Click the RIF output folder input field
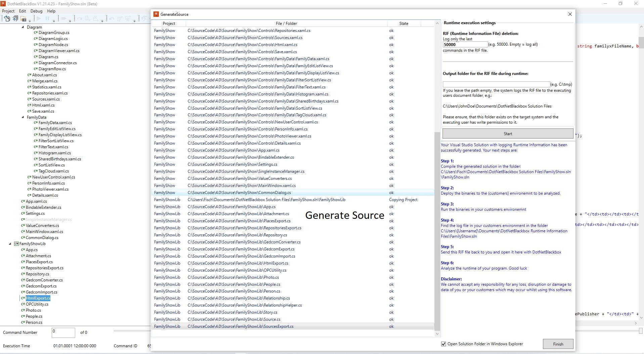 [496, 84]
